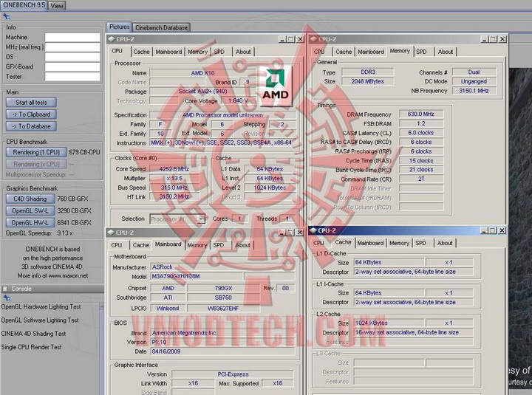532x395 pixels.
Task: Maximize the Memory CPU-Z window
Action: (x=494, y=39)
